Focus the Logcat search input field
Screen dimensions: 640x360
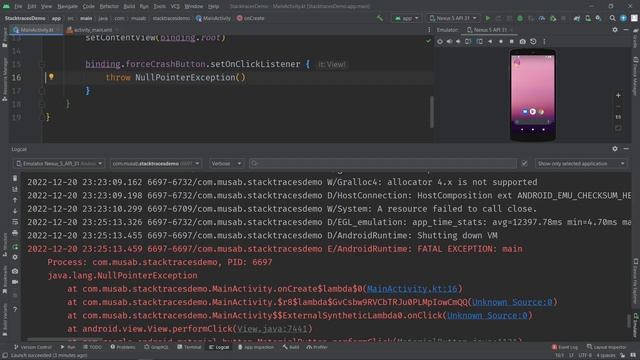coord(383,164)
